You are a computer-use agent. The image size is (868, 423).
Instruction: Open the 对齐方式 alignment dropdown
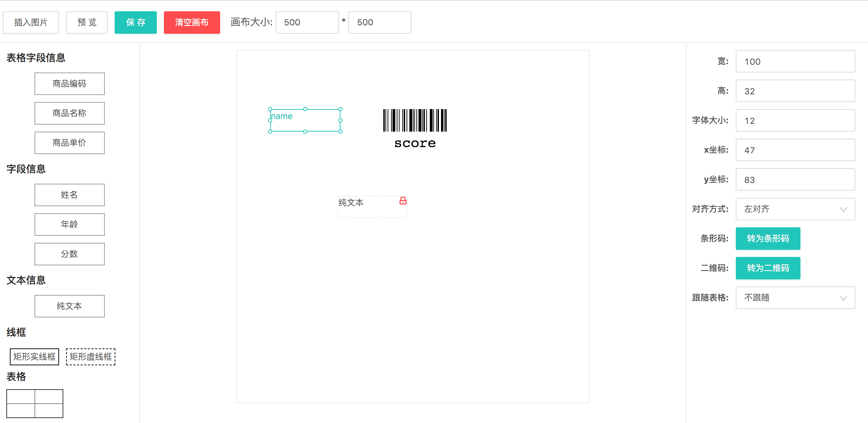(795, 209)
